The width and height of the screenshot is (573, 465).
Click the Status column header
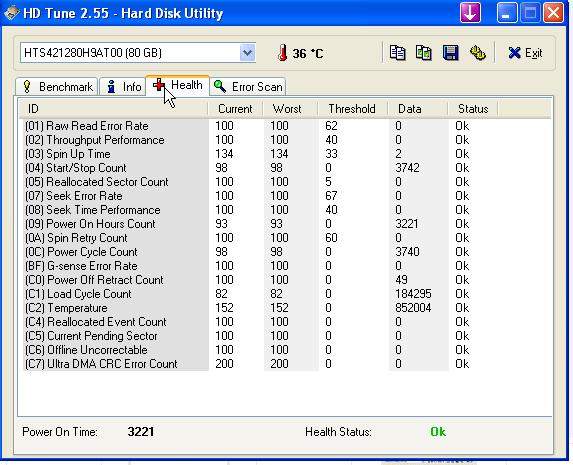473,109
